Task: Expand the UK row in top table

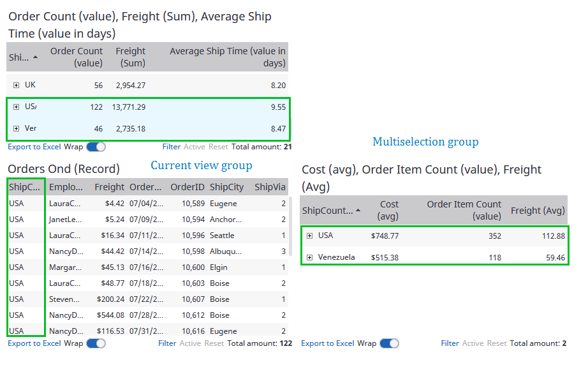Action: tap(16, 85)
